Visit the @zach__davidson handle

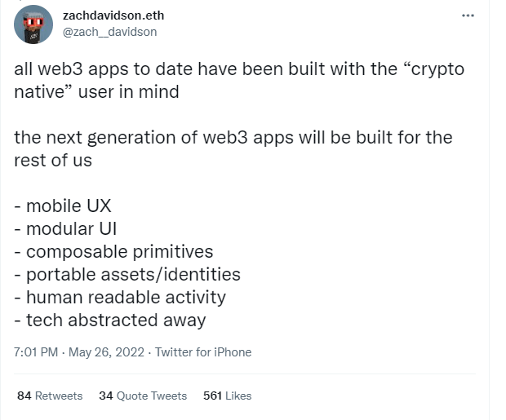click(109, 32)
